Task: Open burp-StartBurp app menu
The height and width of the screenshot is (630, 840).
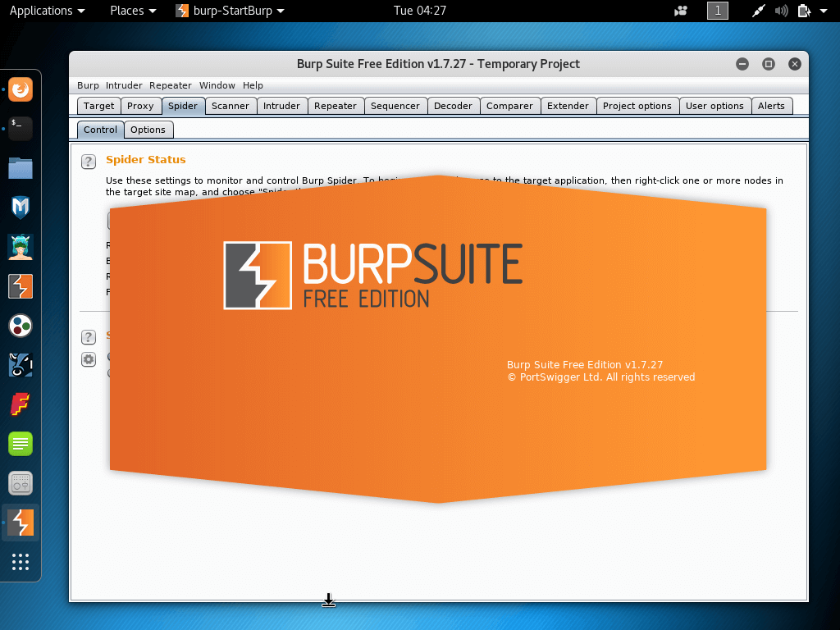Action: [231, 11]
